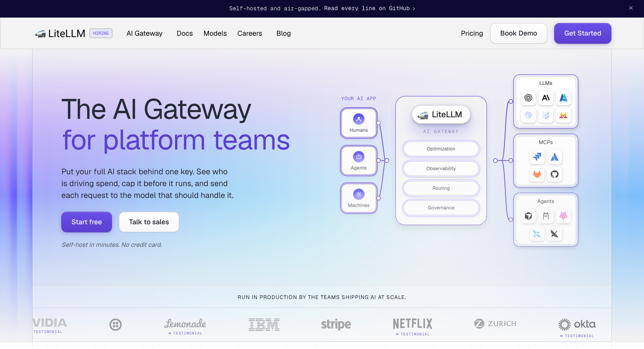Click the Routing pill

click(441, 188)
